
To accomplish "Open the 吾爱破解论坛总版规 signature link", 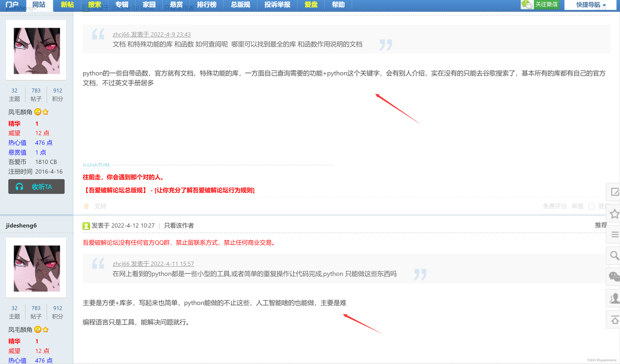I will 168,190.
